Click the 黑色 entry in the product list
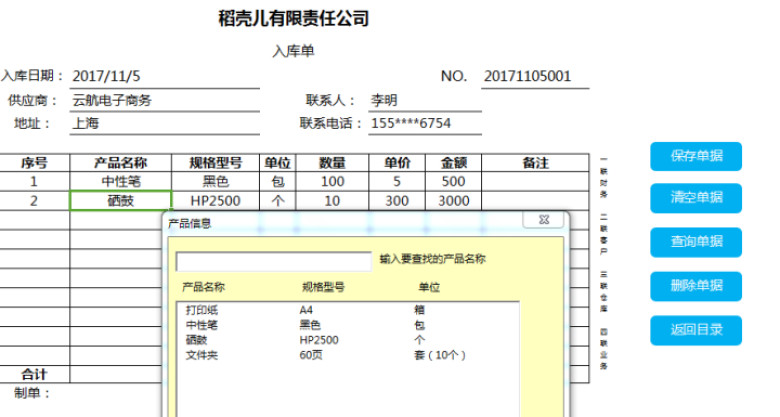This screenshot has width=780, height=417. 310,325
